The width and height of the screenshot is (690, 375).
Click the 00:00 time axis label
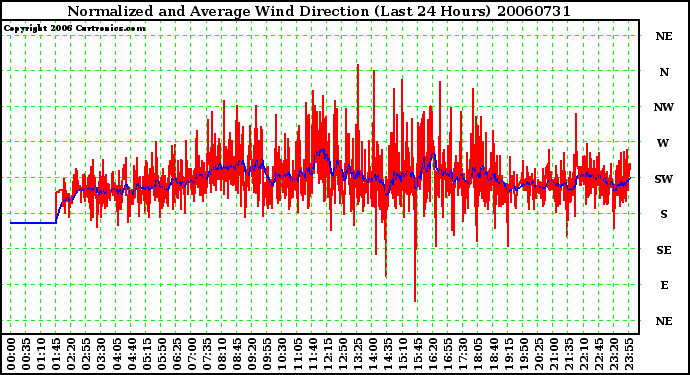pyautogui.click(x=11, y=354)
